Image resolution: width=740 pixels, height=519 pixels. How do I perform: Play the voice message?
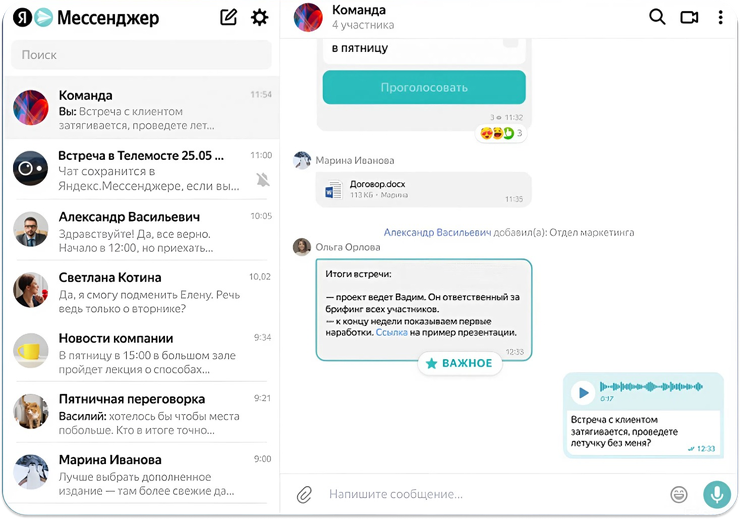click(x=583, y=393)
